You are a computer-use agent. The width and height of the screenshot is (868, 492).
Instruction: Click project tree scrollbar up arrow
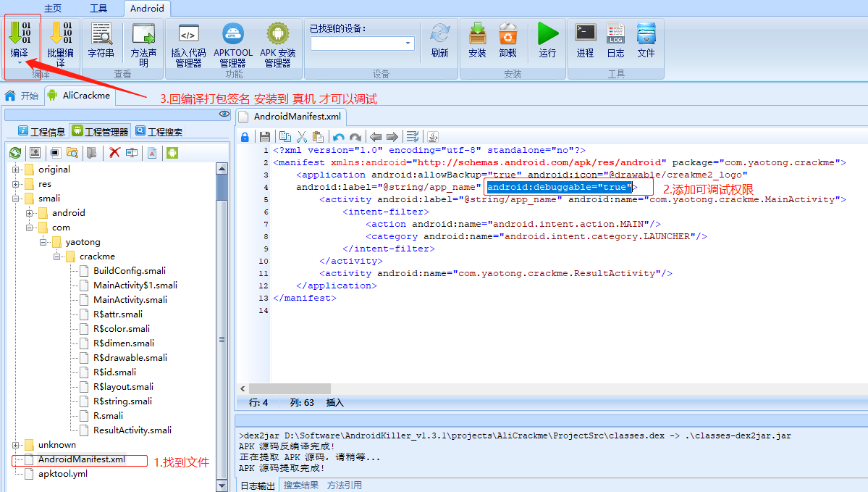[x=222, y=168]
